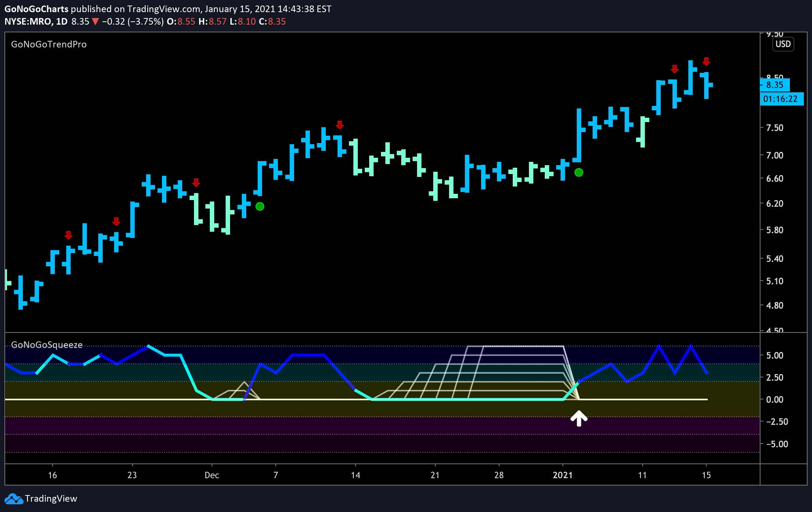Click the 5.80 price axis label
Screen dimensions: 812x512
coord(775,230)
